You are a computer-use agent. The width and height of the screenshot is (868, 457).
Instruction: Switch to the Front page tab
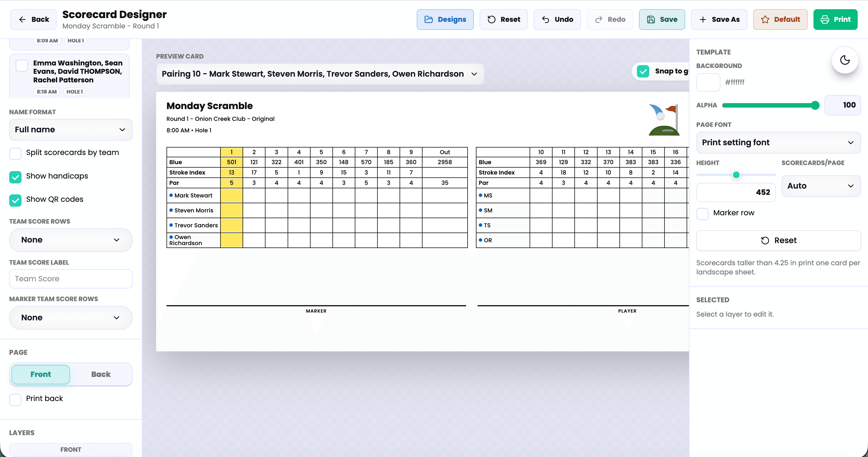pos(41,374)
